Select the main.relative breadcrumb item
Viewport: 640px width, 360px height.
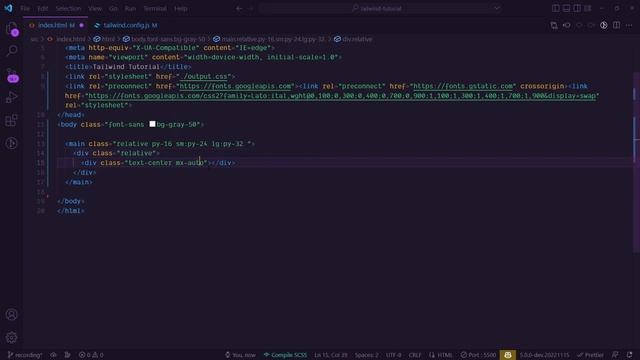click(273, 39)
